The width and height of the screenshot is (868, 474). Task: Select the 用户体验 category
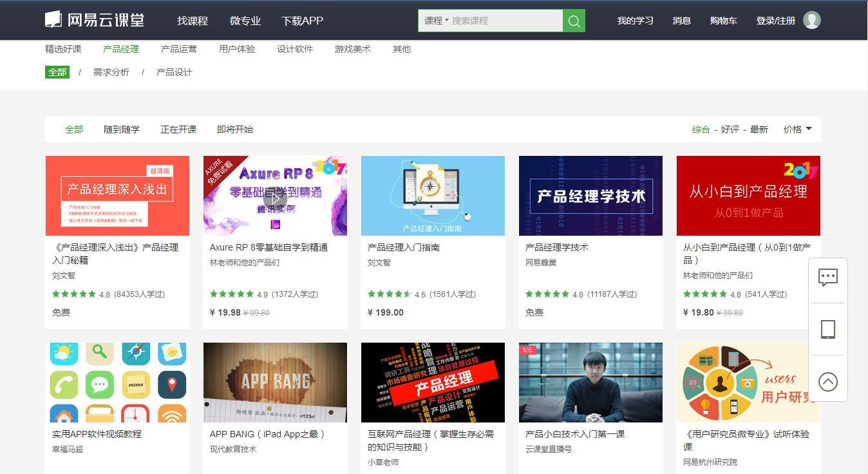237,49
